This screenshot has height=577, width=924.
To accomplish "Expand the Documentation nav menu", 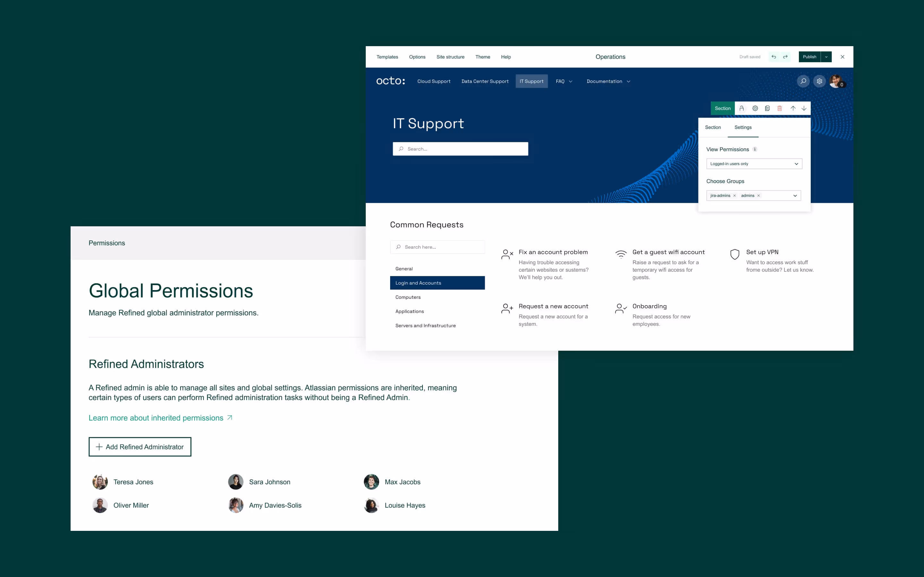I will pos(608,81).
